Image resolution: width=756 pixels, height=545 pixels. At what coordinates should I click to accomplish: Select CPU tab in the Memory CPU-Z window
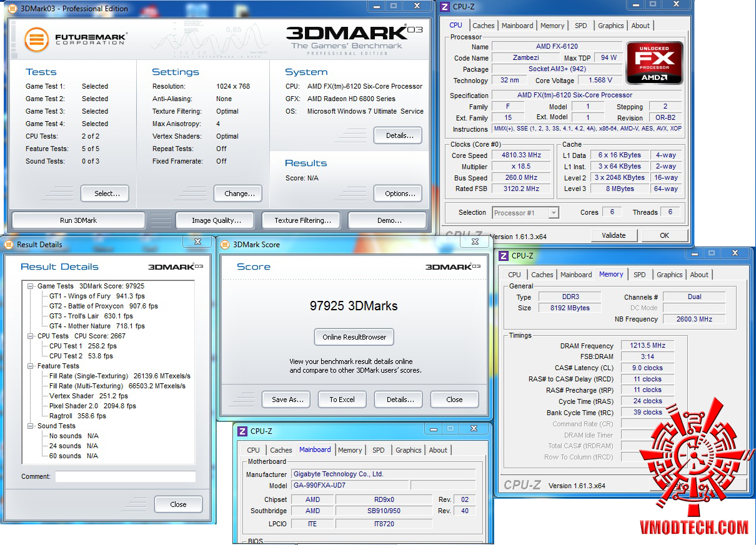(514, 275)
